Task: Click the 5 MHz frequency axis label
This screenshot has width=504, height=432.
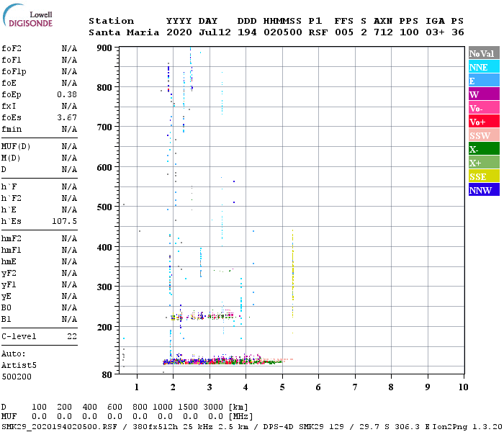Action: [x=282, y=387]
